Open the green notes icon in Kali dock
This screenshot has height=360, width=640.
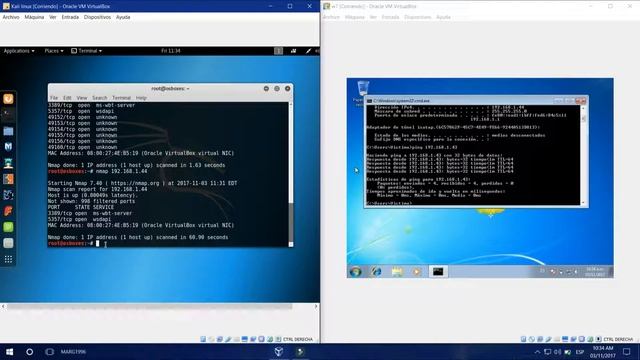tap(8, 227)
